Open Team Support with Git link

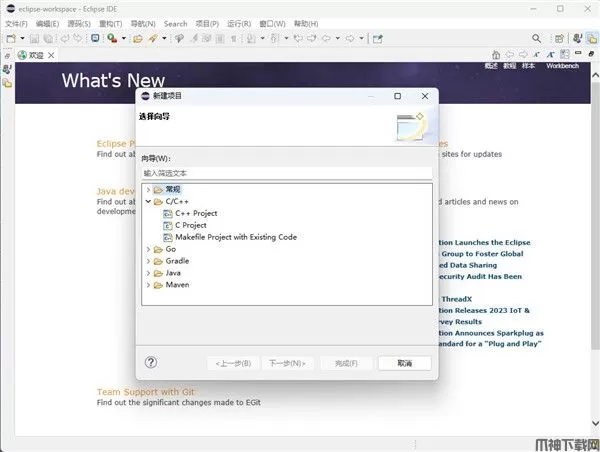(x=146, y=392)
